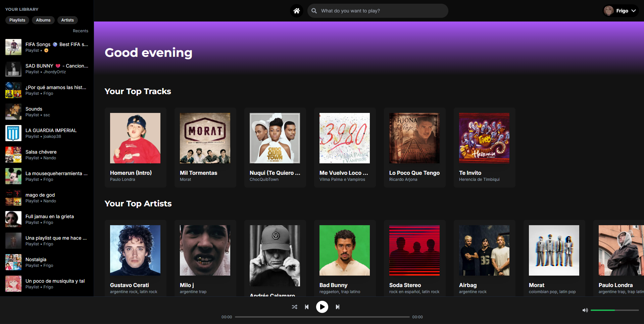Open the Una playlist que me hace playlist cover
Image resolution: width=644 pixels, height=324 pixels.
click(x=13, y=241)
